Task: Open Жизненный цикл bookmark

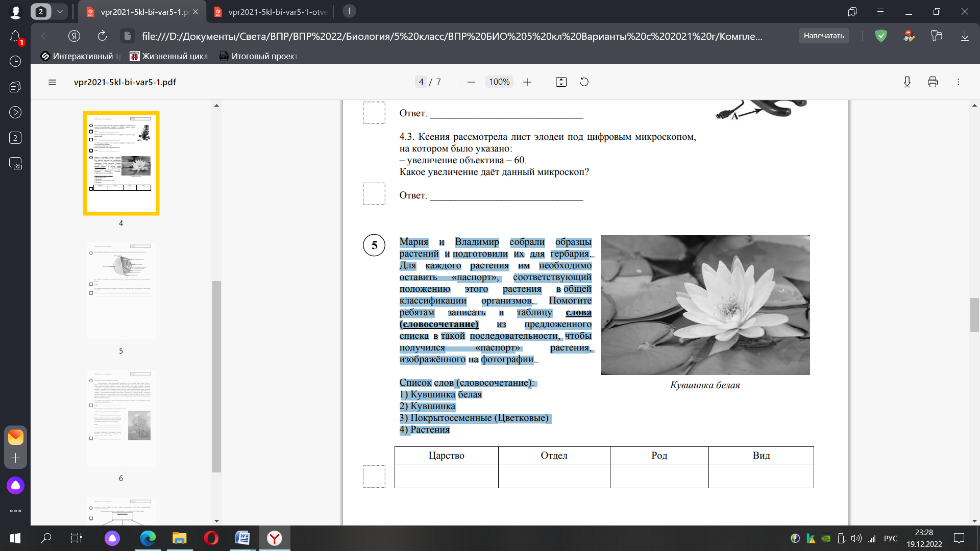Action: 168,56
